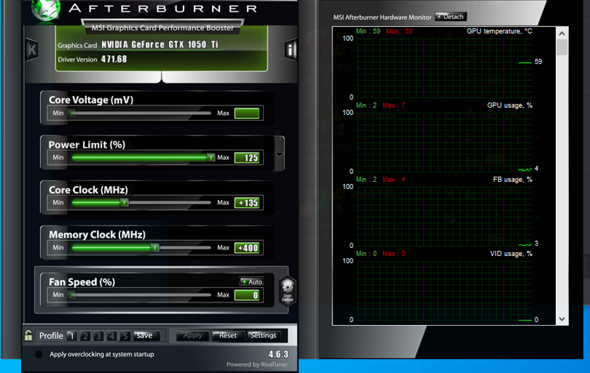This screenshot has width=590, height=373.
Task: Click the monitor scrollbar up arrow
Action: [562, 33]
